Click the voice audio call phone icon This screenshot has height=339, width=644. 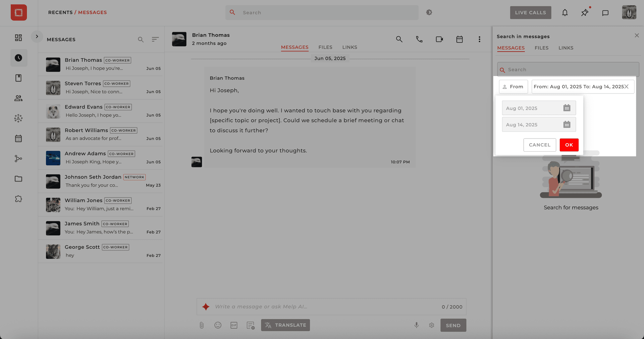(419, 39)
